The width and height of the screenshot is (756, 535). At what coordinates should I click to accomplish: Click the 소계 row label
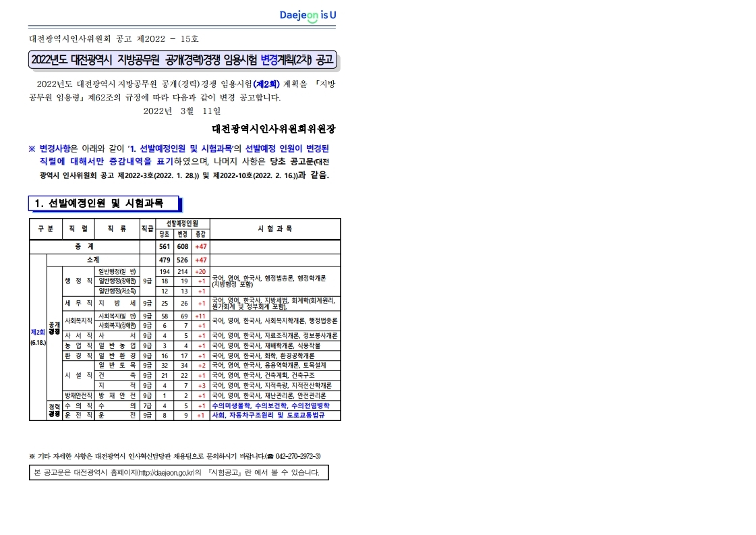[93, 260]
